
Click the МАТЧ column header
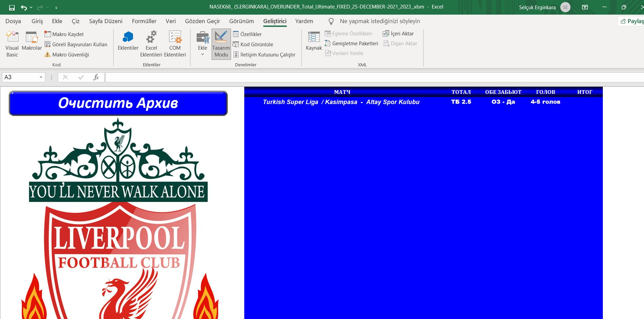342,92
